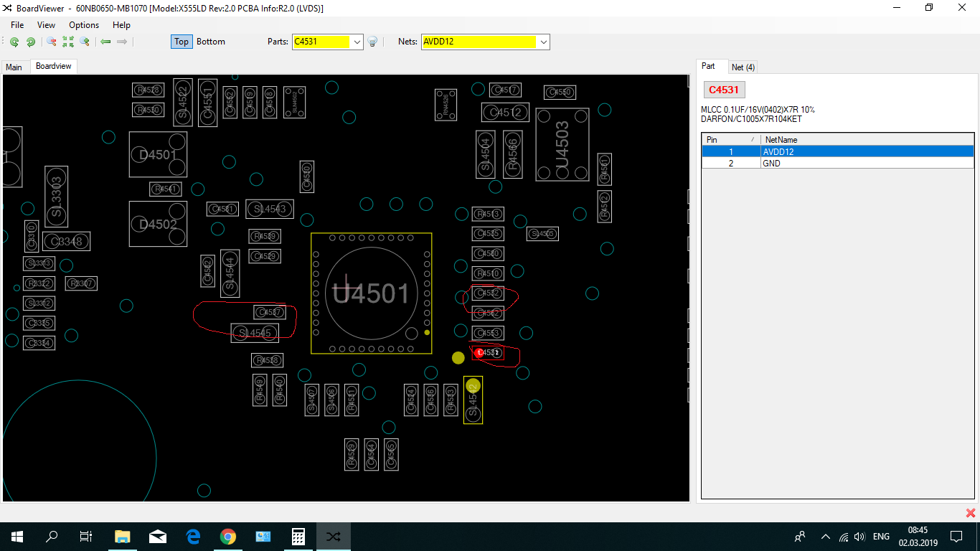Open the Options menu
980x551 pixels.
pyautogui.click(x=84, y=24)
